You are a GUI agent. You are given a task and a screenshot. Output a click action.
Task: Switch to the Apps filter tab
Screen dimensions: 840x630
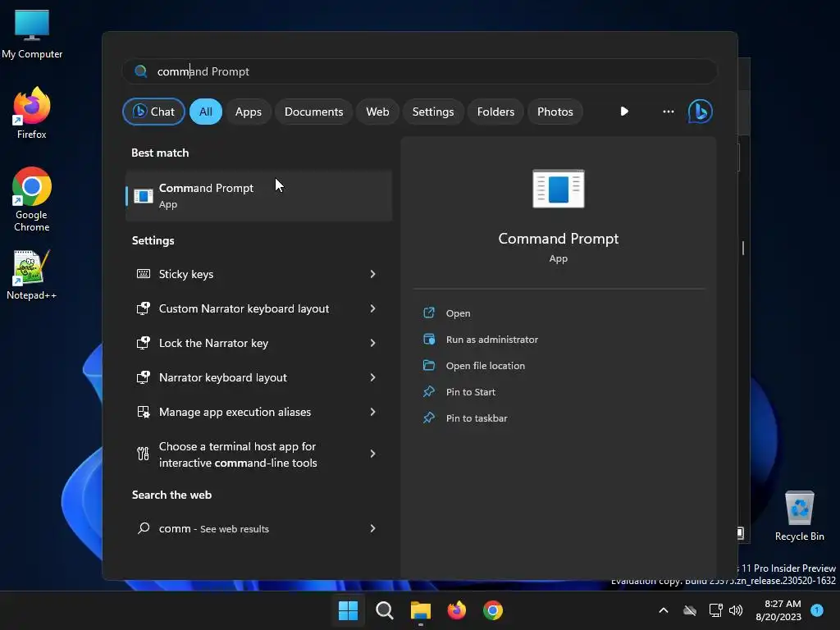[249, 112]
